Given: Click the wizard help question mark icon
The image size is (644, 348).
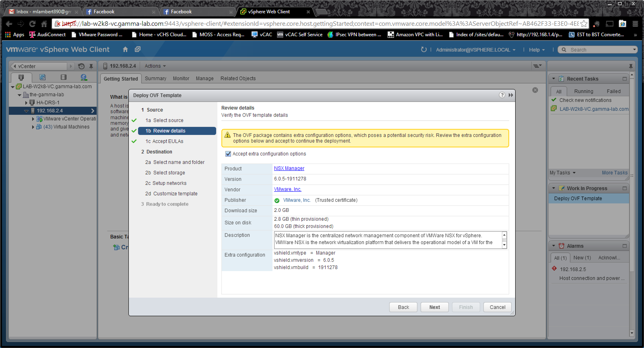Looking at the screenshot, I should coord(502,95).
